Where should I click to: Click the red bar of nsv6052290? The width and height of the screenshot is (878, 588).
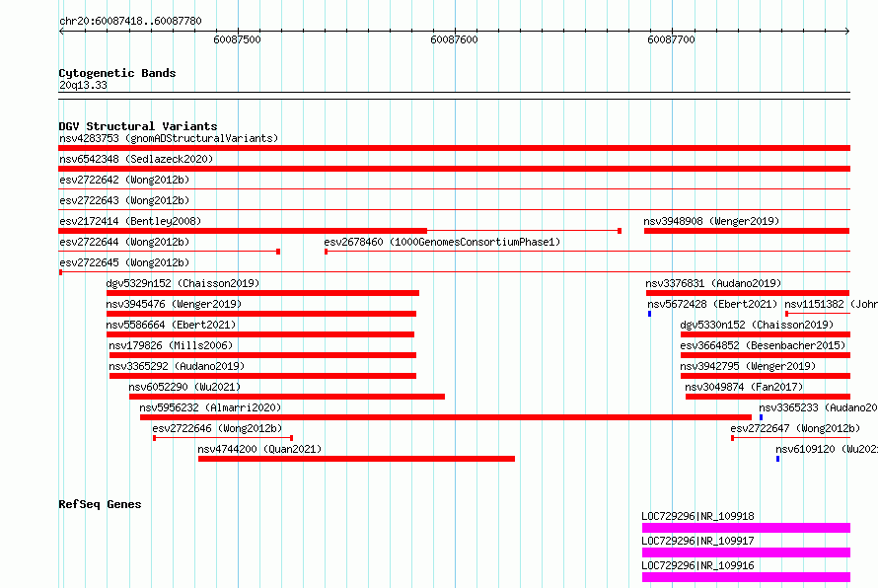coord(287,397)
